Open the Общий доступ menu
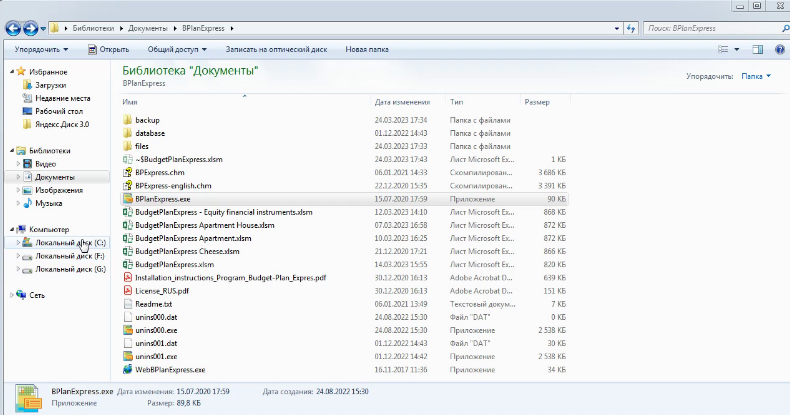 pos(177,49)
